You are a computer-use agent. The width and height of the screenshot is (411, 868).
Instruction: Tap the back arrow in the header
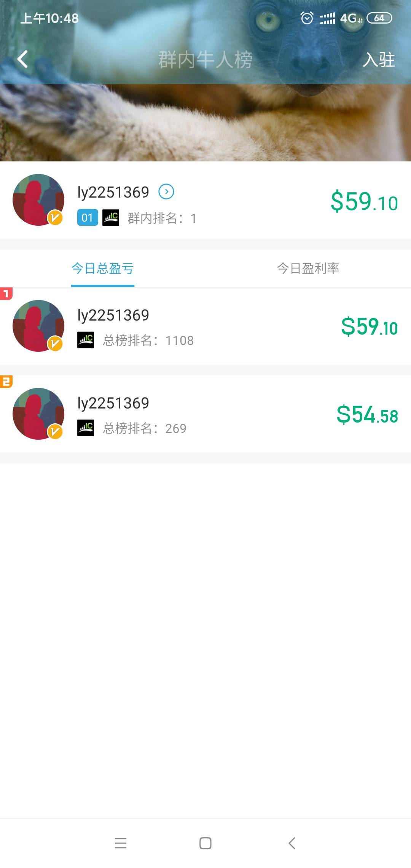(x=23, y=59)
